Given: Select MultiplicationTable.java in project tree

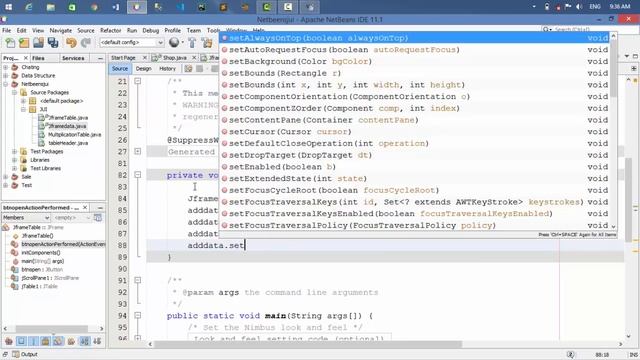Looking at the screenshot, I should point(74,135).
